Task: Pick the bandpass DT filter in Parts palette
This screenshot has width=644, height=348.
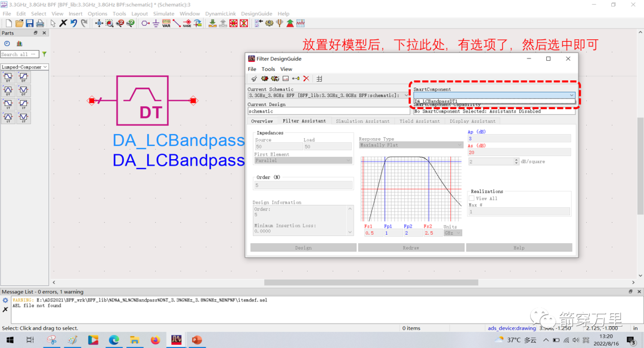Action: point(8,91)
